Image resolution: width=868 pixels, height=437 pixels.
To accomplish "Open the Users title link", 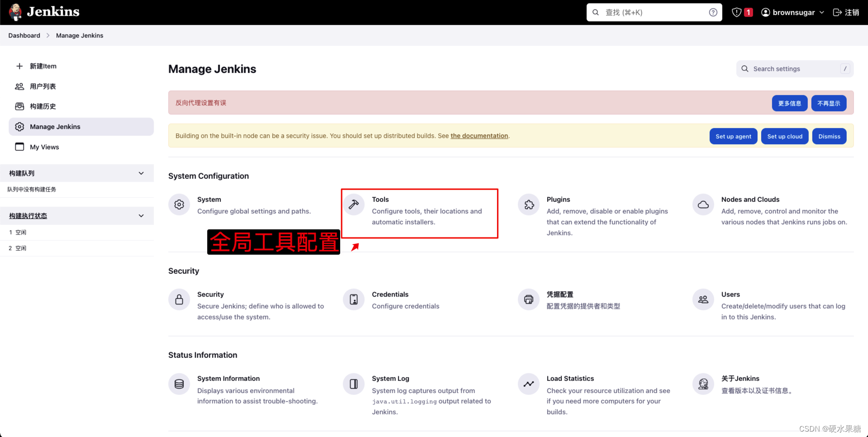I will [x=730, y=294].
